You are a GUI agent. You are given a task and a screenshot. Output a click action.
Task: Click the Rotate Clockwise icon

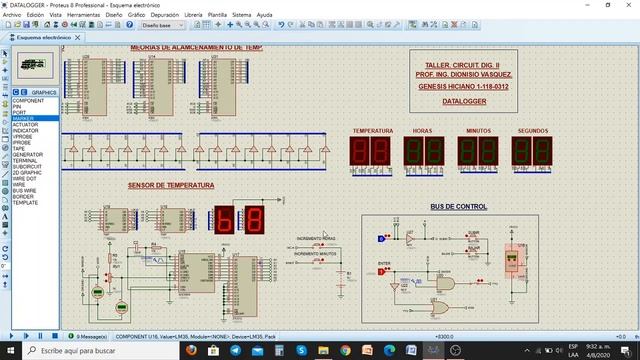click(x=5, y=249)
